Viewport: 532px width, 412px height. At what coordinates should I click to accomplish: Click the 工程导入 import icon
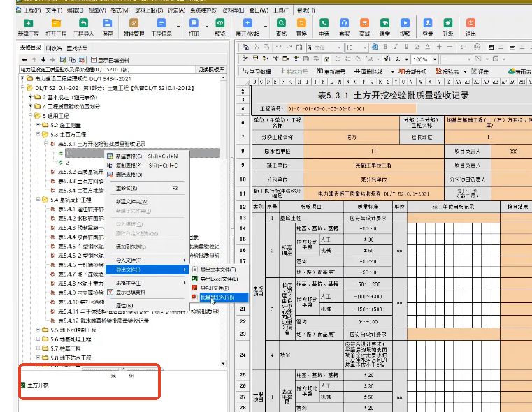[x=83, y=23]
